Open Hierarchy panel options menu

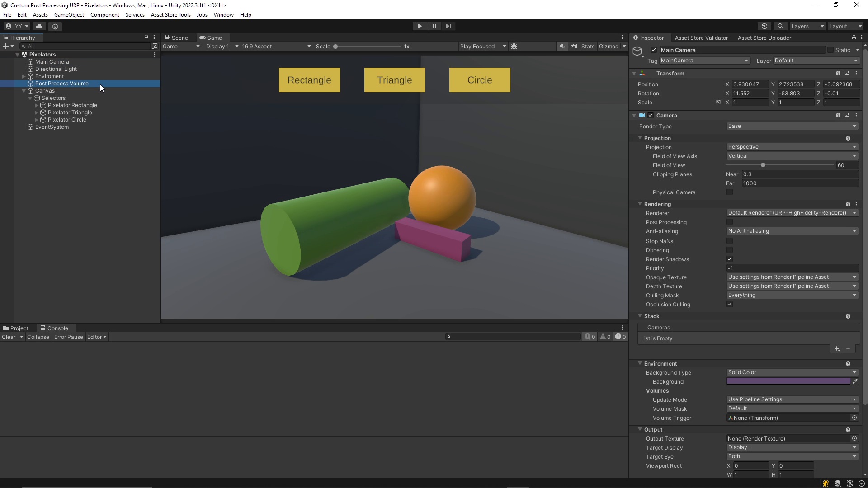coord(154,38)
